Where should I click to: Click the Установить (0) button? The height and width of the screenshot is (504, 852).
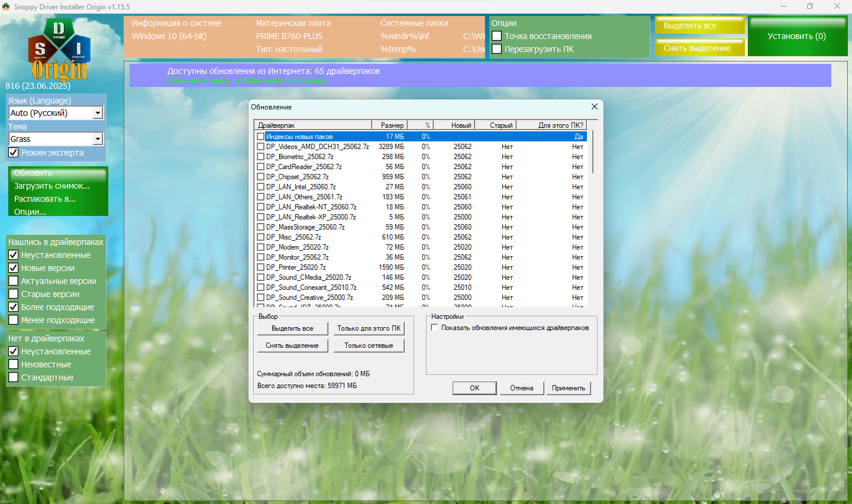click(x=796, y=36)
